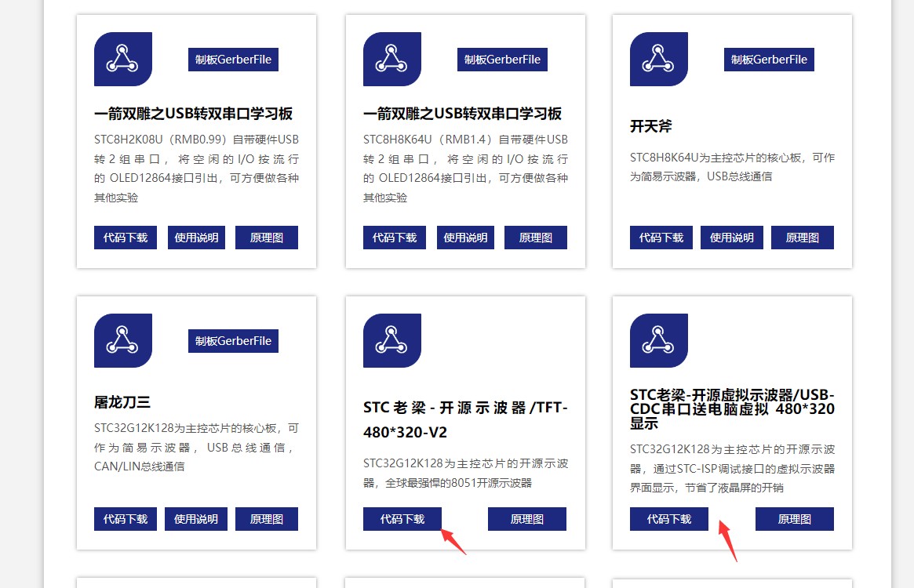Click the share icon on the 480*320-V2 示波器 card

point(391,340)
